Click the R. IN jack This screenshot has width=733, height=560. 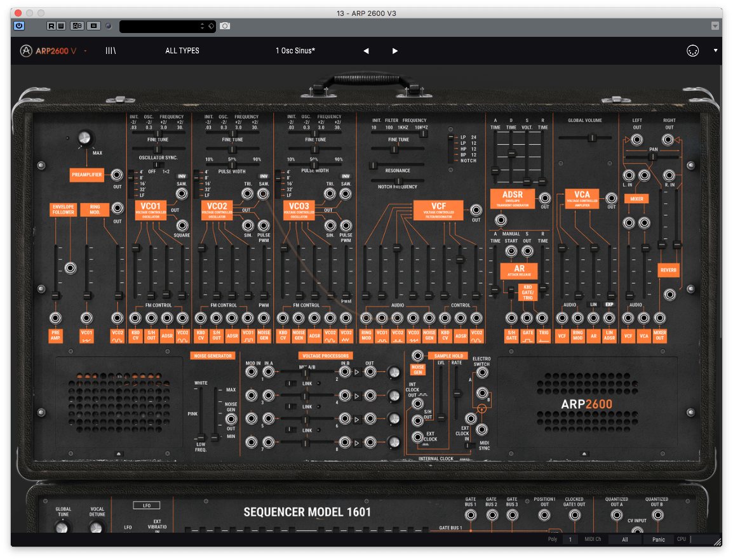(669, 175)
